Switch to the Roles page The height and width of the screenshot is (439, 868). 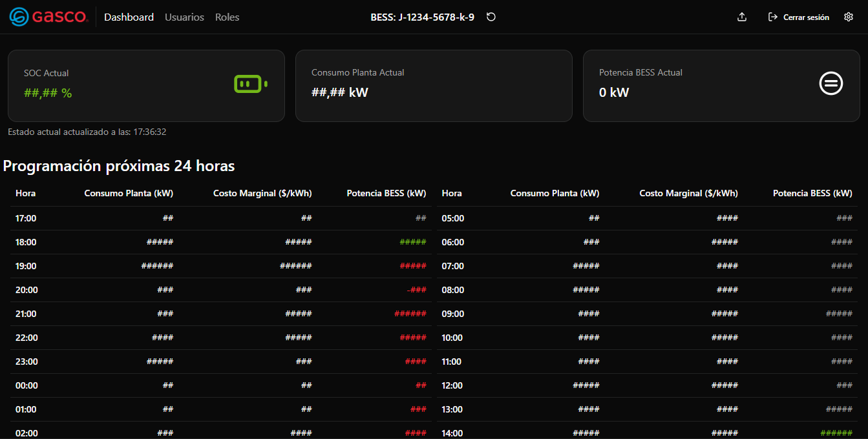click(x=227, y=17)
